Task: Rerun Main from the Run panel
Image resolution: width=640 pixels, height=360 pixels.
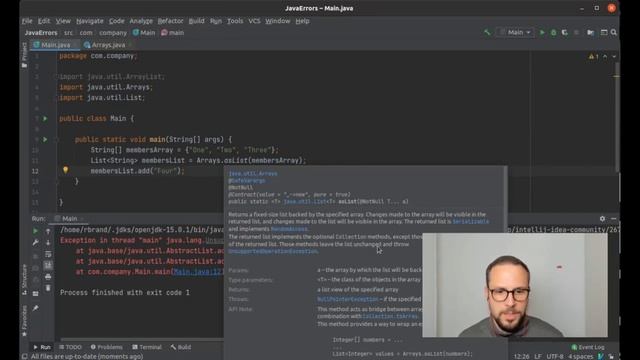Action: coord(36,231)
